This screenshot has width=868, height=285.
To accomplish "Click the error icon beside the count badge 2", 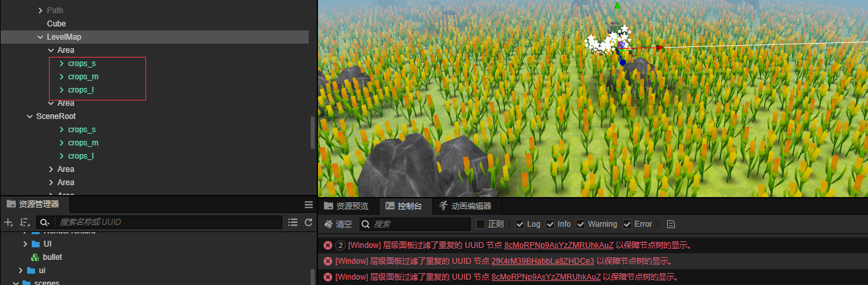I will tap(327, 245).
